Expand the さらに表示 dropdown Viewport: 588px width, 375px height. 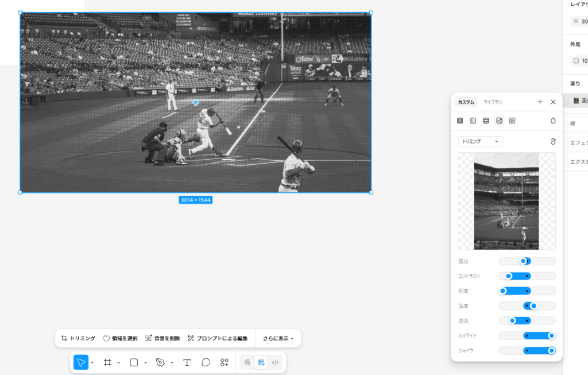click(x=278, y=338)
